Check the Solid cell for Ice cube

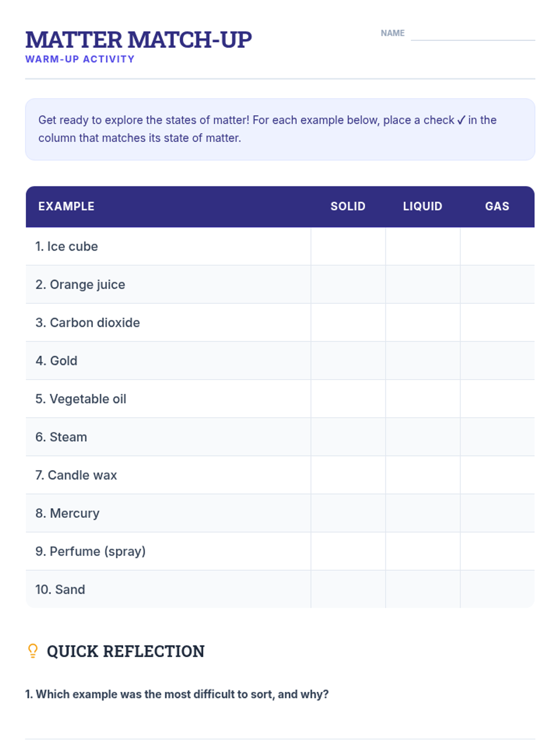coord(348,247)
